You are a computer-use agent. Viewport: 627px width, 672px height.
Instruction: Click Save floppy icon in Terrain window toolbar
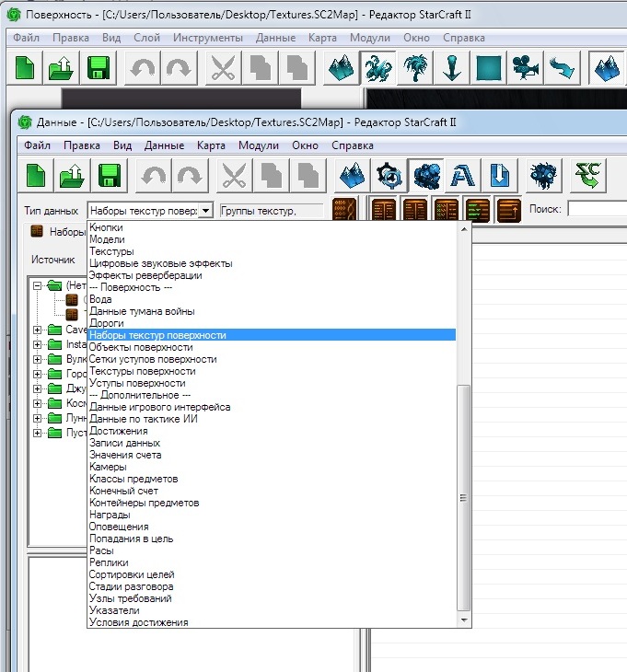point(99,68)
